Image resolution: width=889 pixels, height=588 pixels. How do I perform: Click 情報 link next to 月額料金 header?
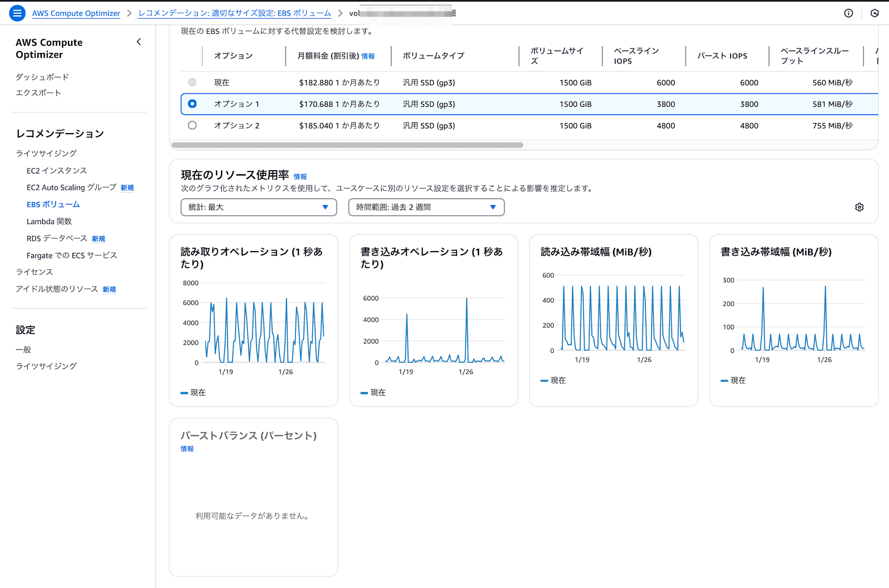(368, 56)
